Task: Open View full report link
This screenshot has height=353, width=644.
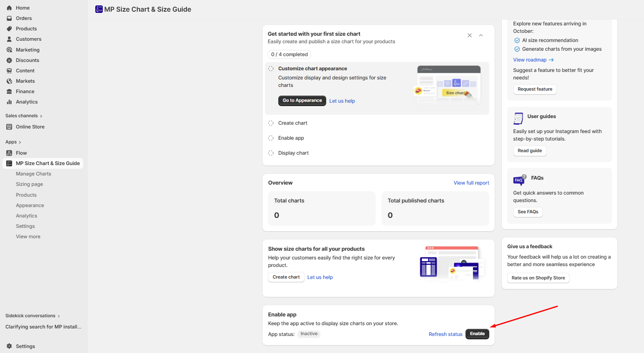Action: coord(471,183)
